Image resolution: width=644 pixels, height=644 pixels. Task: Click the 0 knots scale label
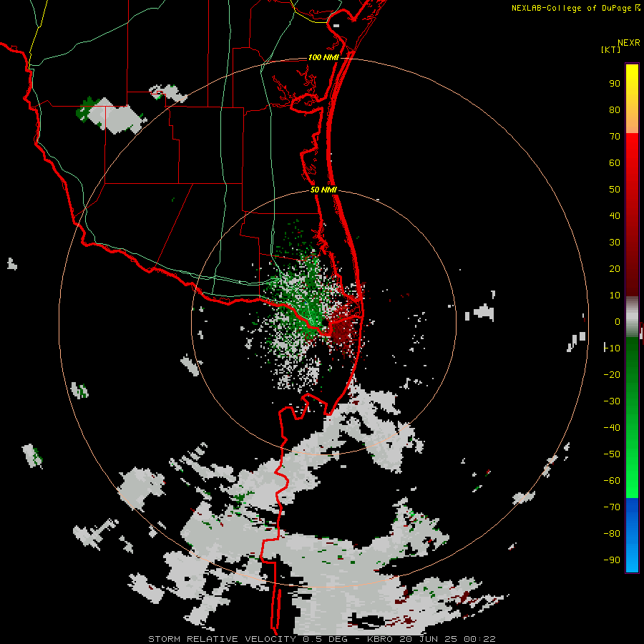pos(618,321)
